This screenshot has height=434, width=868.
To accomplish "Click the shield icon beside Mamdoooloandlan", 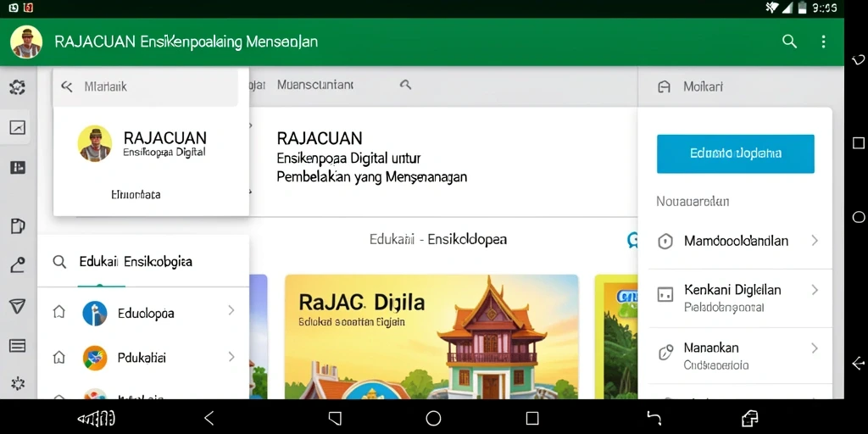I will tap(665, 242).
